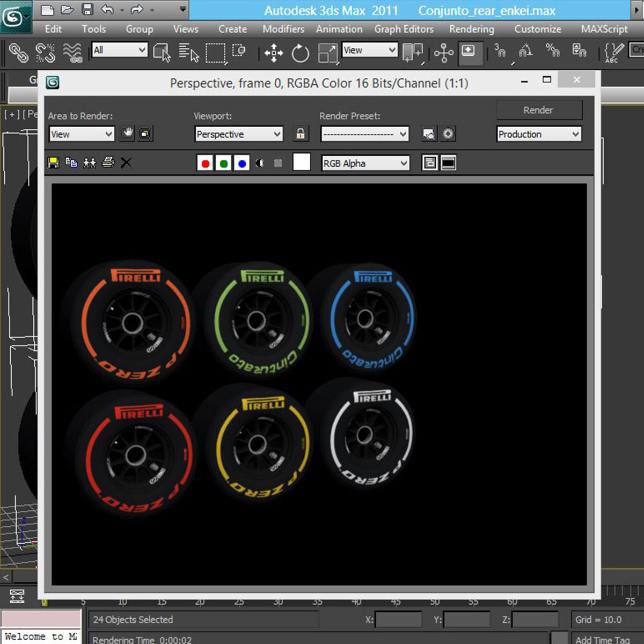Open the Modifiers menu

click(283, 29)
